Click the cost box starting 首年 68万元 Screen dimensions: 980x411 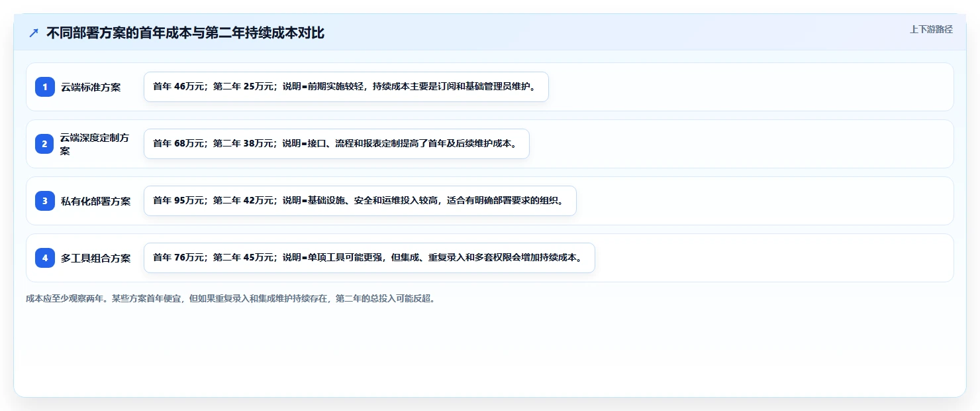click(x=336, y=144)
